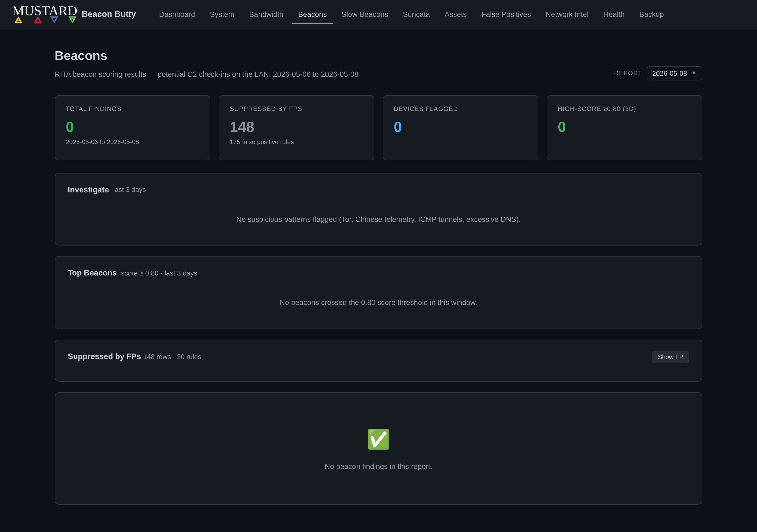This screenshot has width=757, height=532.
Task: Click the '175 false positive rules' text
Action: point(262,142)
